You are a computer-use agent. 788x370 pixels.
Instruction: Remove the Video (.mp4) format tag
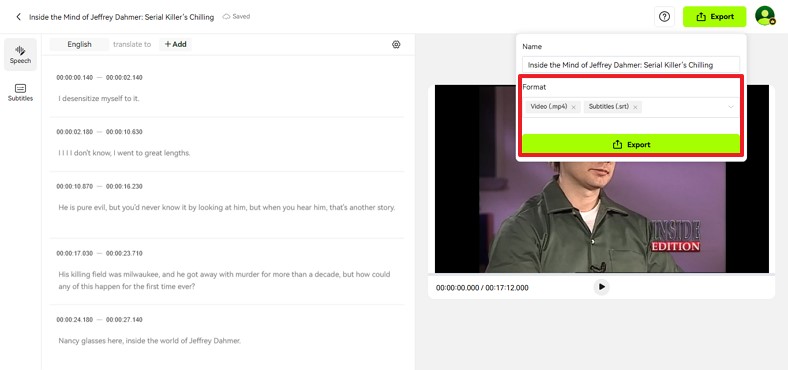click(x=573, y=107)
